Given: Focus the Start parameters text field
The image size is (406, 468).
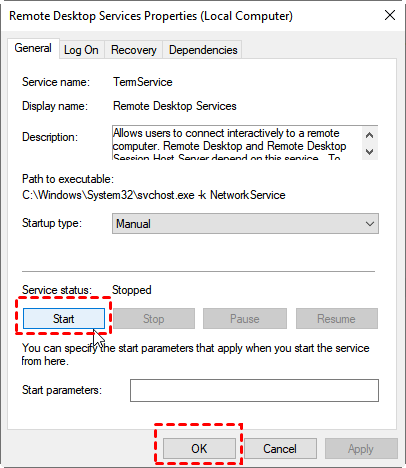Looking at the screenshot, I should (x=254, y=390).
